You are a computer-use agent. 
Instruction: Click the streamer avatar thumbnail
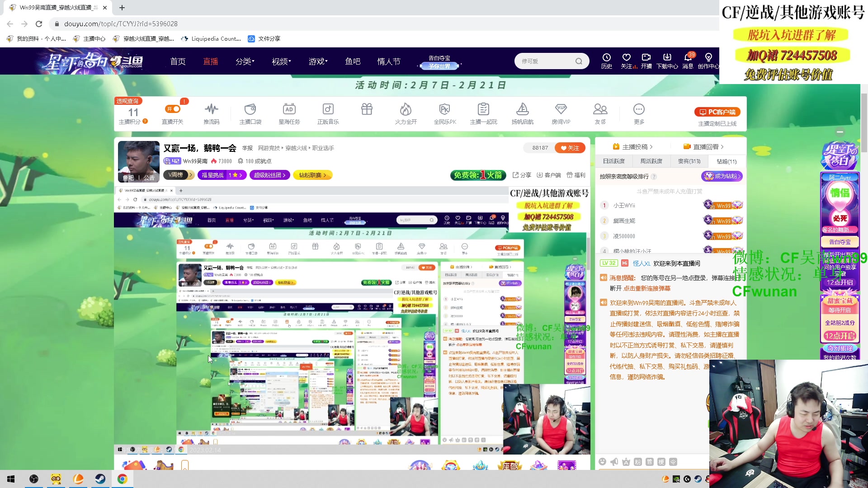(138, 161)
